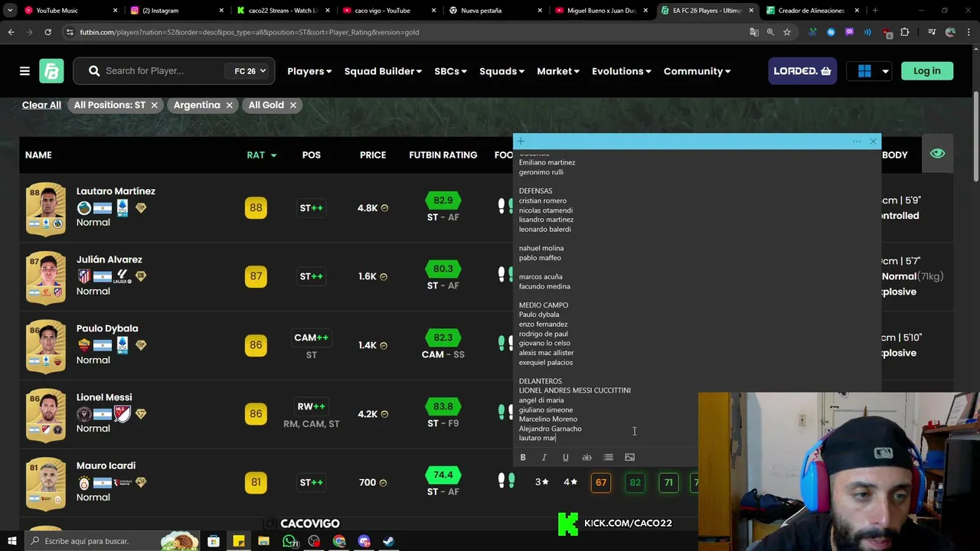This screenshot has height=551, width=980.
Task: Open the Chrome three-dot menu
Action: coord(969,32)
